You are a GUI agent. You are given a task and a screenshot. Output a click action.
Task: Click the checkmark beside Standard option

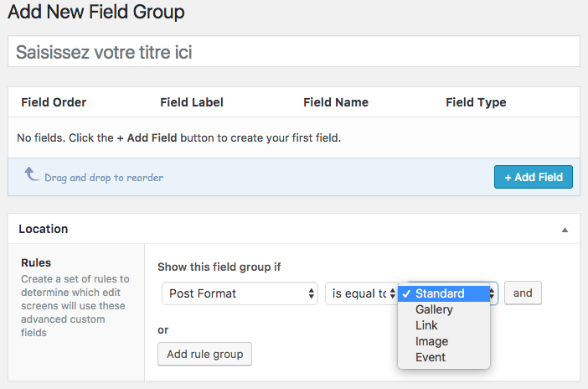406,293
